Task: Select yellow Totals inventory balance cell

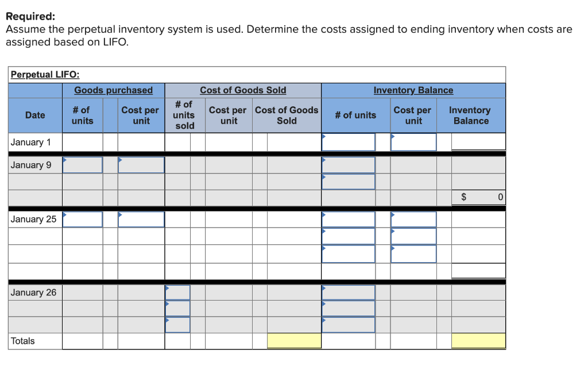Action: tap(478, 341)
